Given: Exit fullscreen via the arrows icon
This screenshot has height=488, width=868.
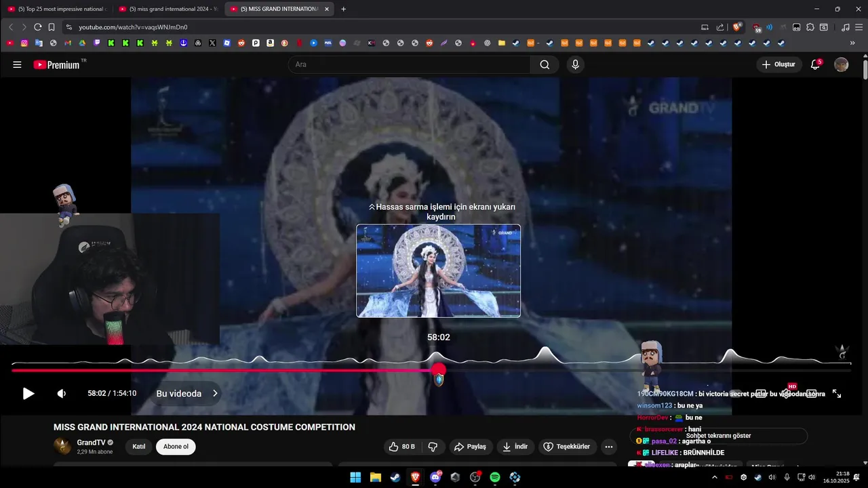Looking at the screenshot, I should (837, 394).
